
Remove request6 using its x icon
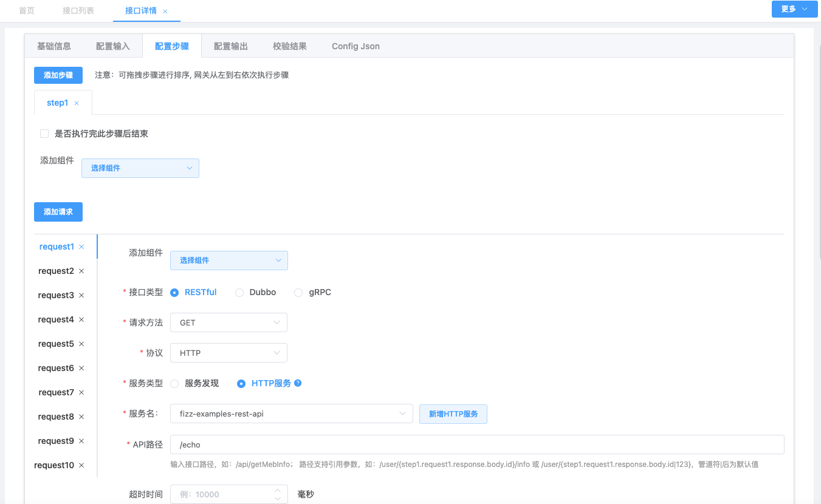[81, 369]
